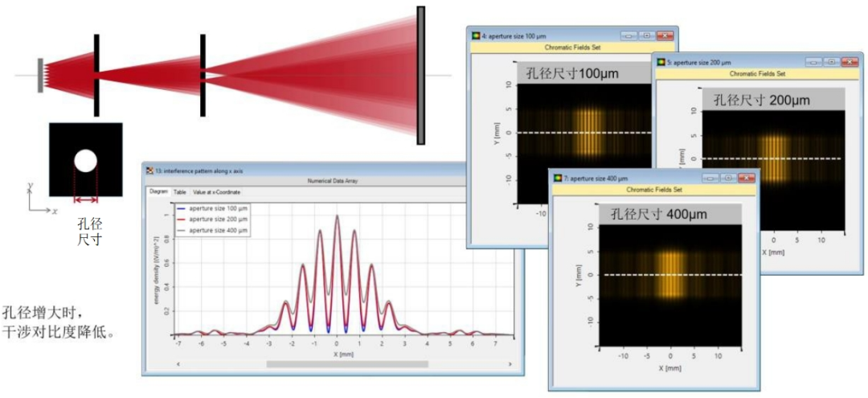Minimize the aperture size 100 µm window
Screen dimensions: 868x398
pos(628,36)
